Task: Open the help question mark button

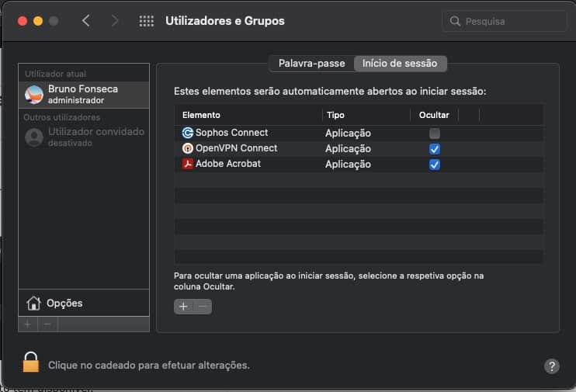Action: (552, 366)
